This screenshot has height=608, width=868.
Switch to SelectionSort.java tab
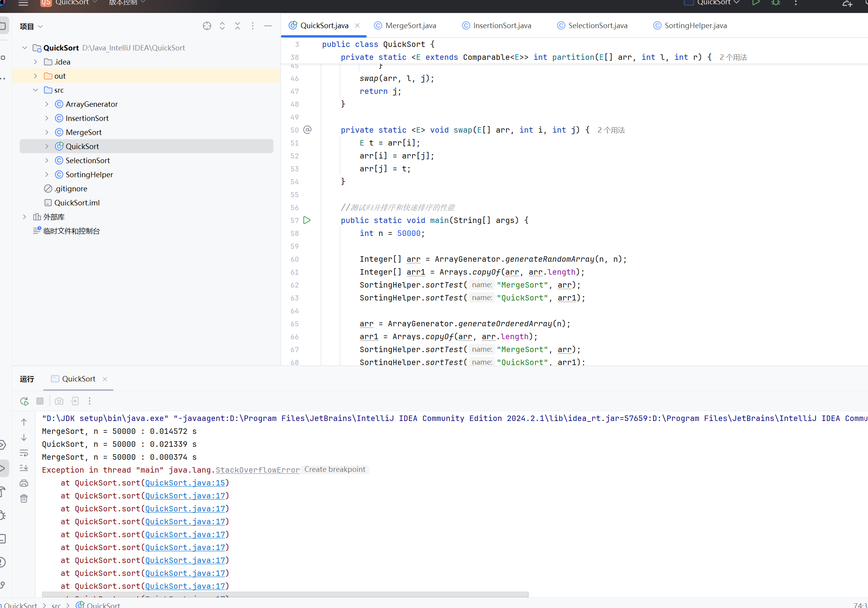coord(592,25)
